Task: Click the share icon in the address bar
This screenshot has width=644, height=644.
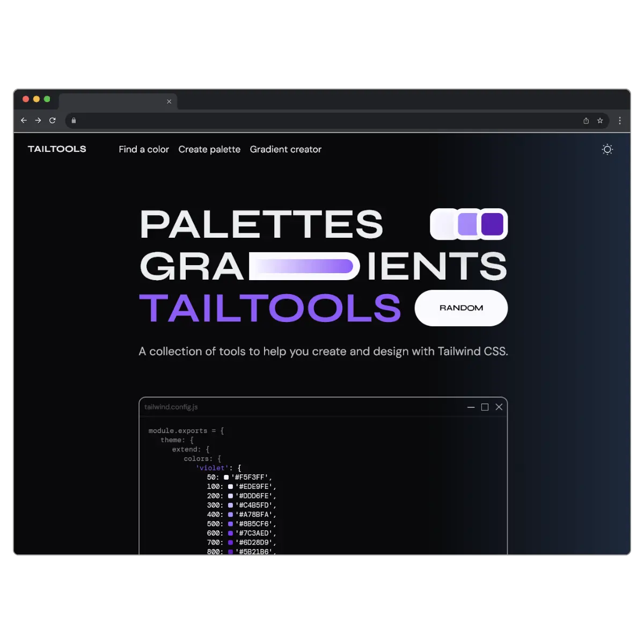Action: [x=586, y=121]
